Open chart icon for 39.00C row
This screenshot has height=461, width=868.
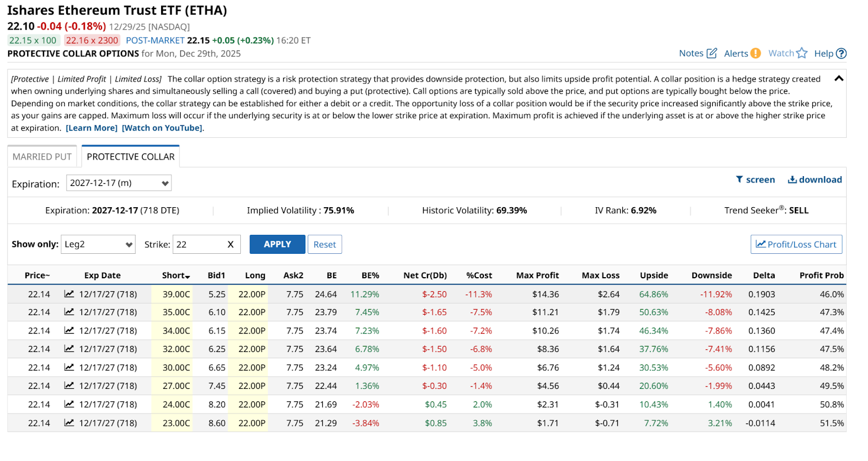point(69,294)
